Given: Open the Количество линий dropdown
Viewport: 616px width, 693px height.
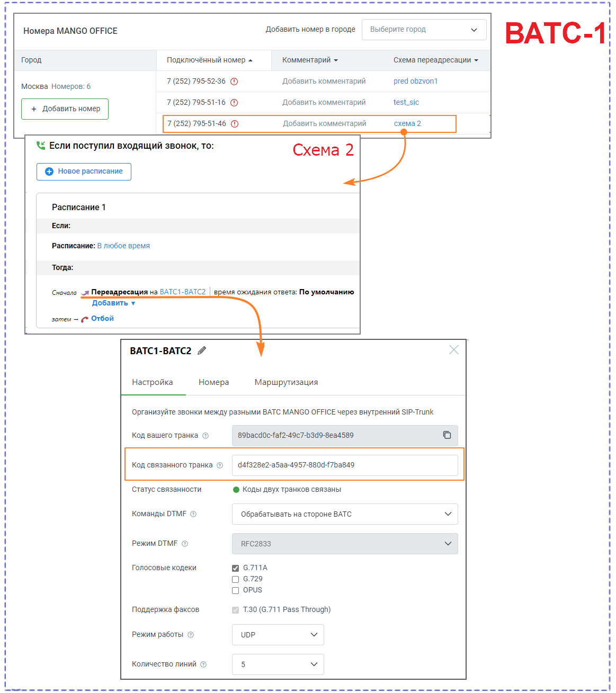Looking at the screenshot, I should pyautogui.click(x=278, y=664).
